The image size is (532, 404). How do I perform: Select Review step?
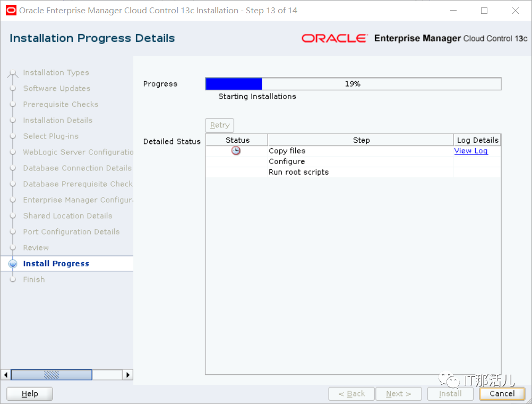(36, 248)
